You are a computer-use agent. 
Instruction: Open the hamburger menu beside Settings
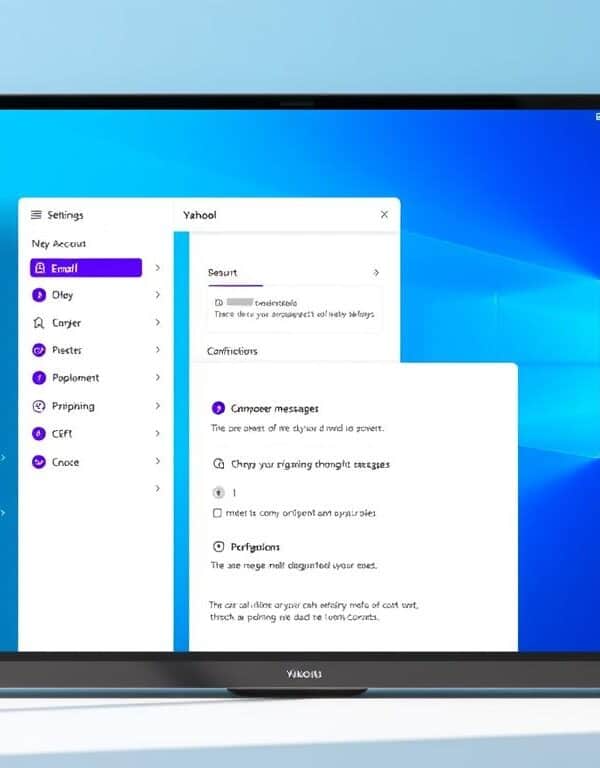point(36,215)
